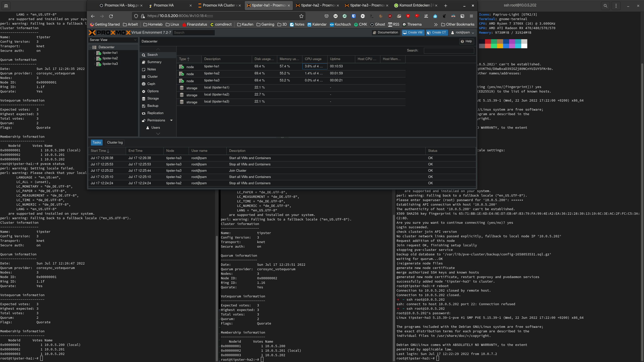Viewport: 644px width, 362px height.
Task: Switch to the tipster-ha3 browser tab
Action: [366, 6]
